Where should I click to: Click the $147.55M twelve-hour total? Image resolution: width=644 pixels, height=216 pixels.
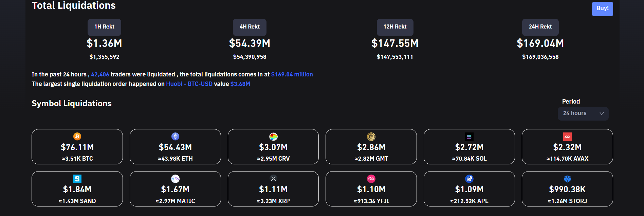click(x=395, y=43)
